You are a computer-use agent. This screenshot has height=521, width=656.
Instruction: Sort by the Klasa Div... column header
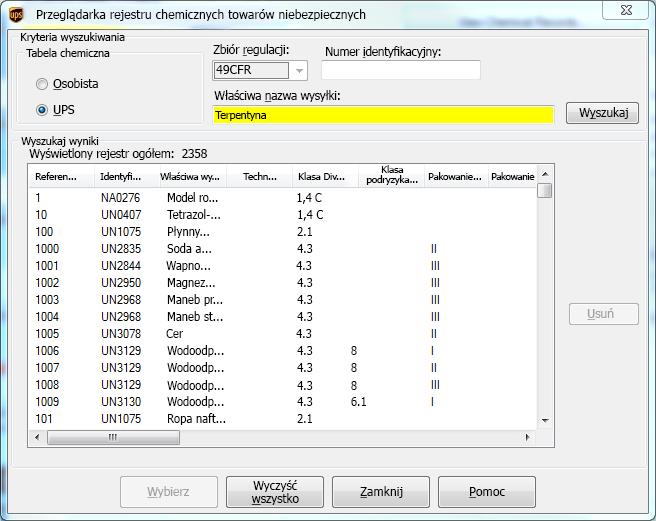click(325, 177)
